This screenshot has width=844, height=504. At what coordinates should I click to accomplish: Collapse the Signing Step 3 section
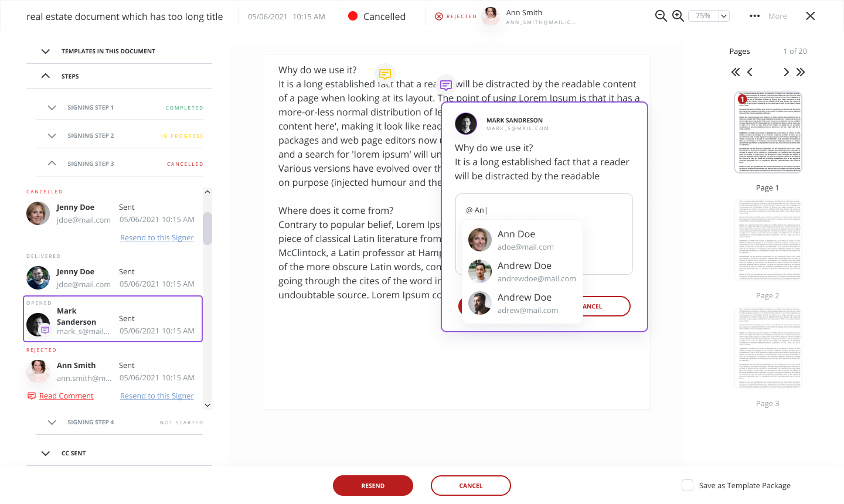tap(52, 164)
